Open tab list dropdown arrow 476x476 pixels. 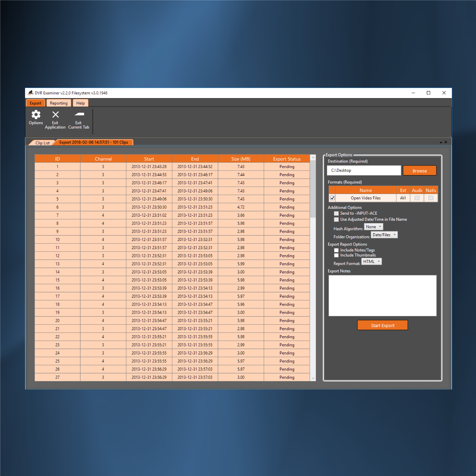(441, 142)
